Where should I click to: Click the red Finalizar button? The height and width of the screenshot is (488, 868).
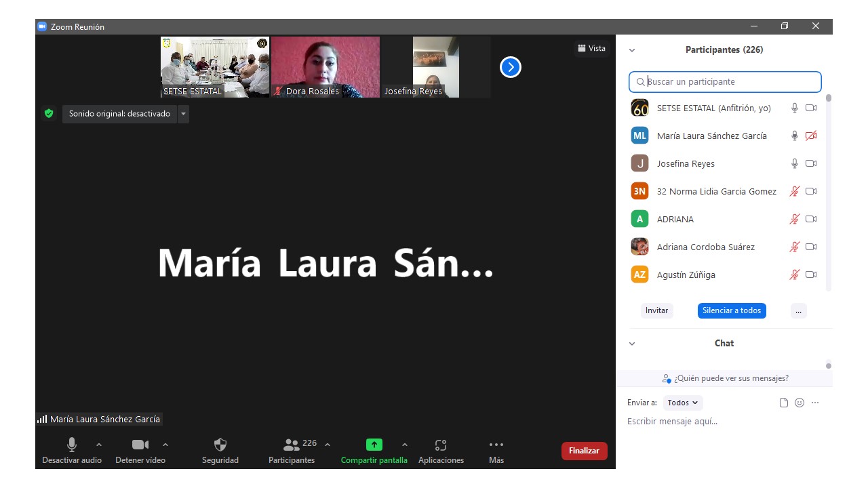click(x=584, y=451)
